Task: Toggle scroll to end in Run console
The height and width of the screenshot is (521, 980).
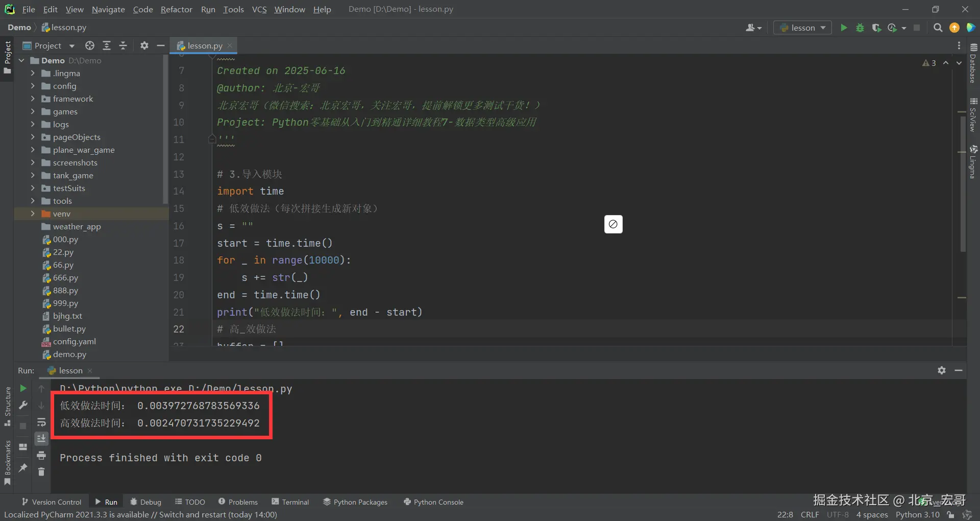Action: click(x=41, y=438)
